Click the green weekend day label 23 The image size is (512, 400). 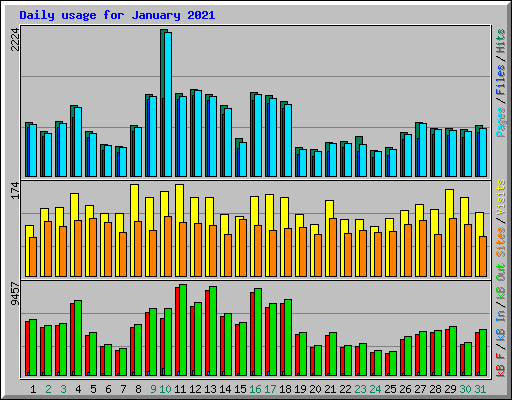[360, 389]
